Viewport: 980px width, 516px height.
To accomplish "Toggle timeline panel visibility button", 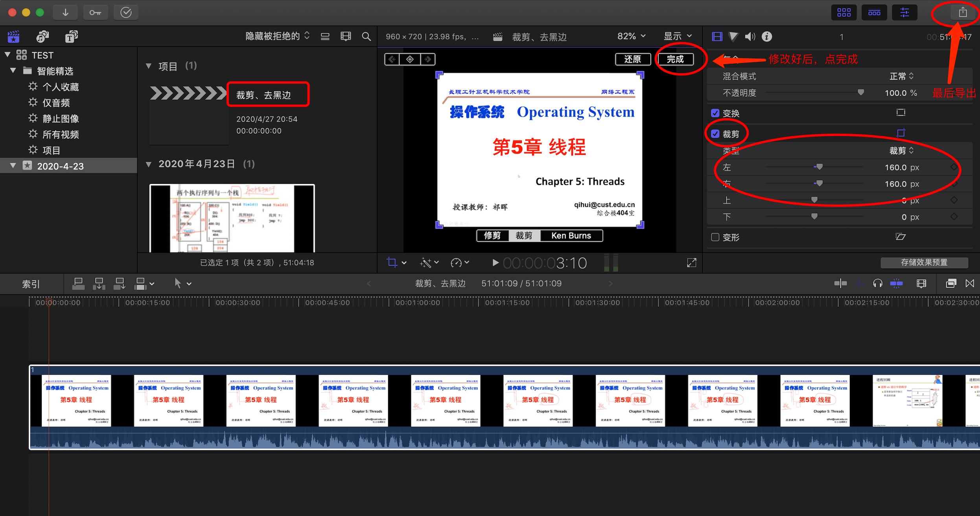I will [874, 13].
